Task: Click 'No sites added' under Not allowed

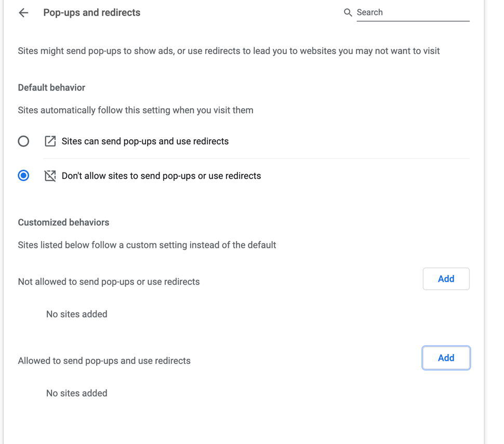Action: point(76,314)
